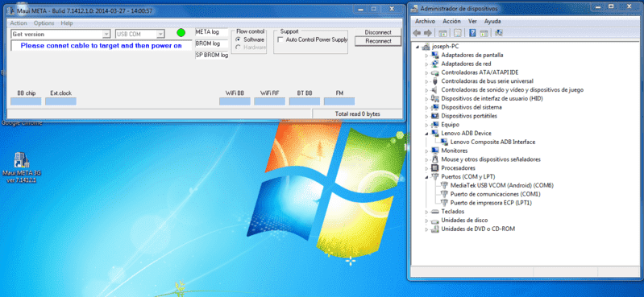Image resolution: width=644 pixels, height=297 pixels.
Task: Click the joseph-PC computer icon
Action: (x=426, y=47)
